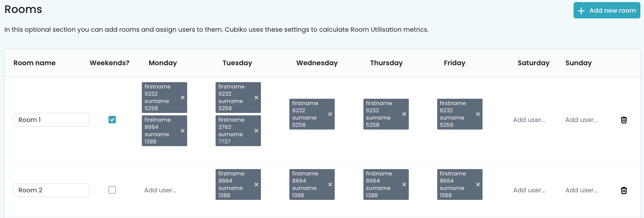
Task: Delete Room 2 using the trash icon
Action: click(x=624, y=190)
